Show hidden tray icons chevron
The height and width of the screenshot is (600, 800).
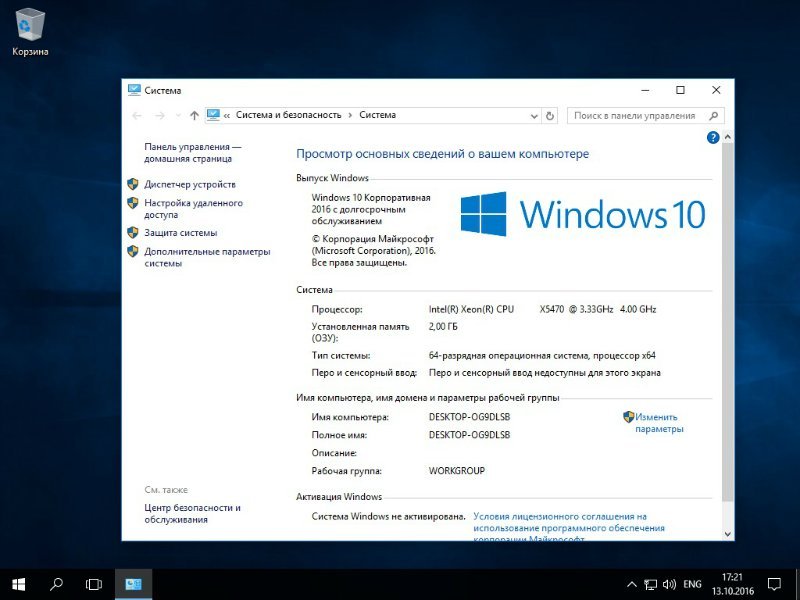(632, 584)
